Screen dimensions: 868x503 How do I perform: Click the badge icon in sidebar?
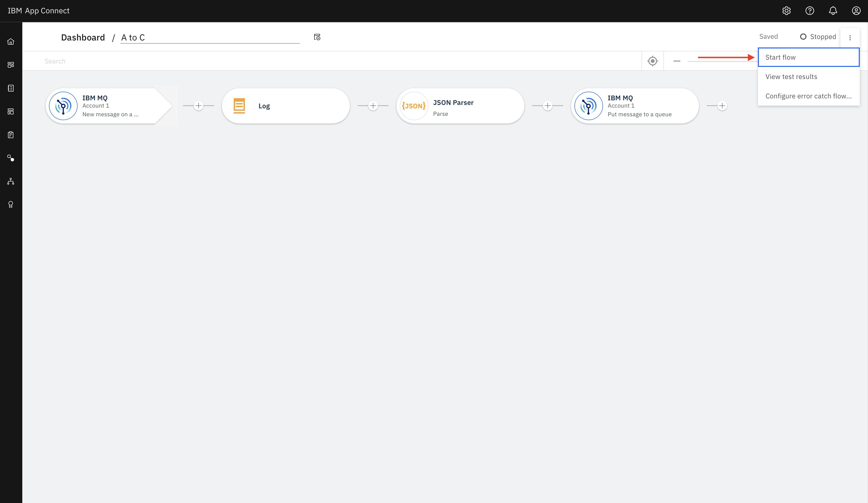point(11,204)
